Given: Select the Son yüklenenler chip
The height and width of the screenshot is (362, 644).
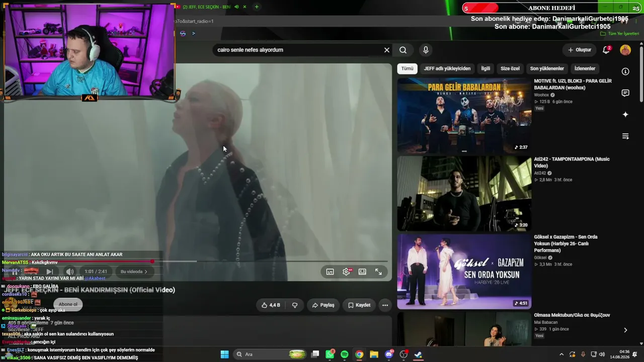Looking at the screenshot, I should (547, 68).
